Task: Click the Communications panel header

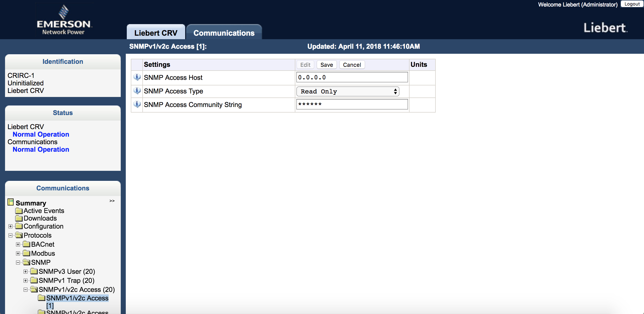Action: 63,188
